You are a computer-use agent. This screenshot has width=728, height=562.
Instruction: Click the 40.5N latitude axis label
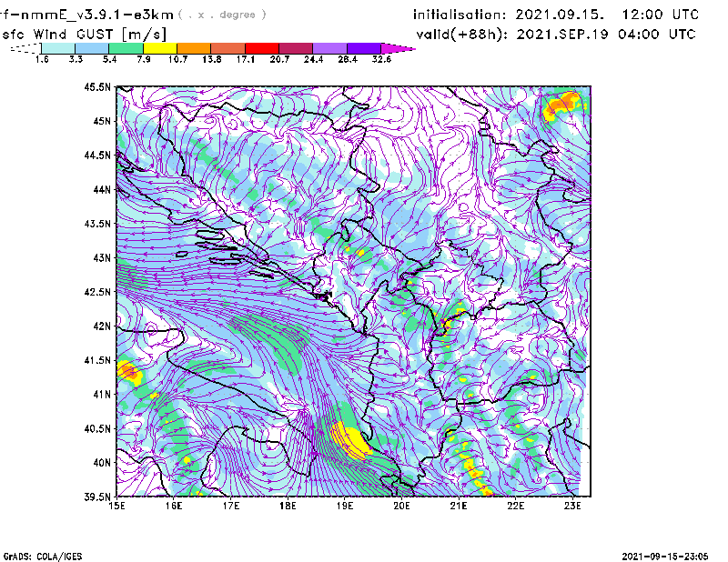coord(98,429)
